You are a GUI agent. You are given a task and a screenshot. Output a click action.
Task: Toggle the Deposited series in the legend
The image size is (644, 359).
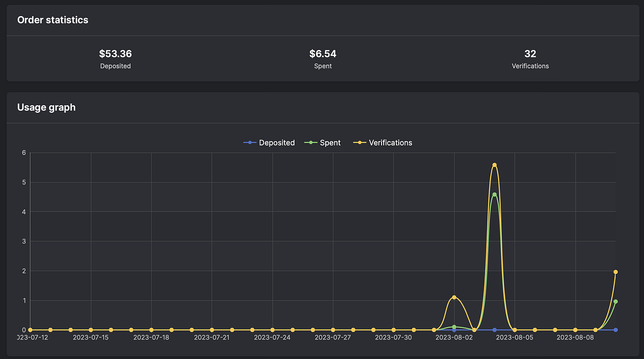pos(269,143)
